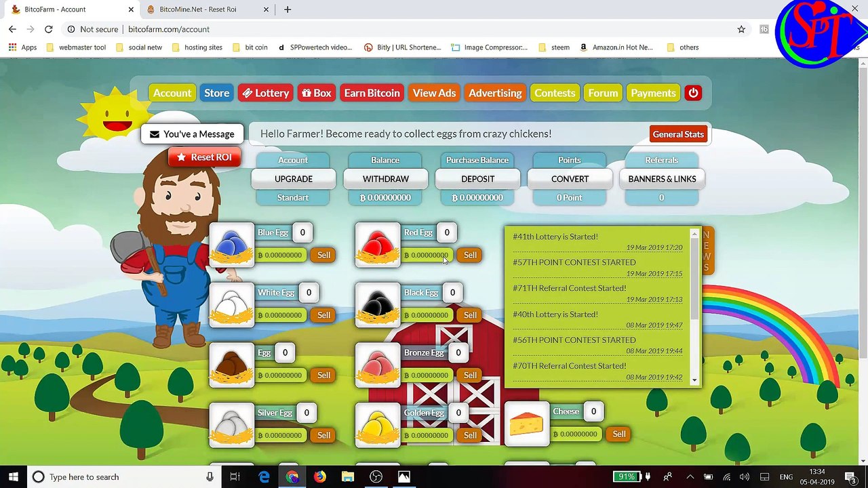
Task: Open network settings from the system tray
Action: point(726,476)
